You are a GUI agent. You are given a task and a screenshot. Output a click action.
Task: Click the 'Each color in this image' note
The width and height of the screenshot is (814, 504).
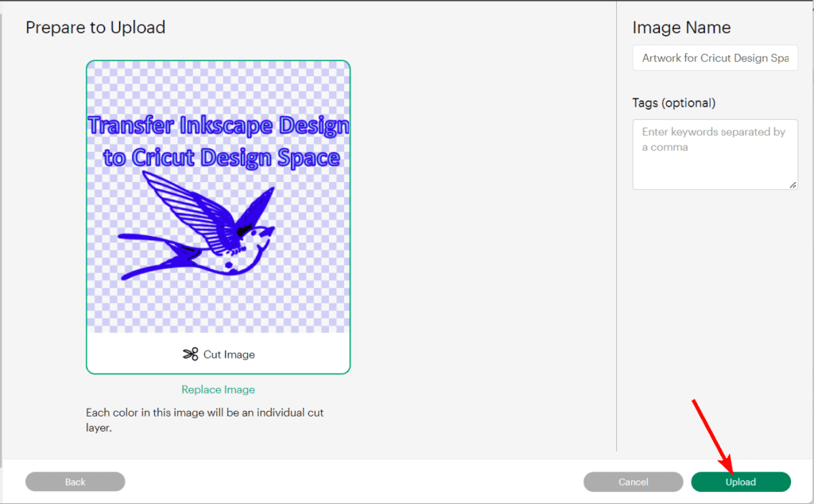coord(204,420)
